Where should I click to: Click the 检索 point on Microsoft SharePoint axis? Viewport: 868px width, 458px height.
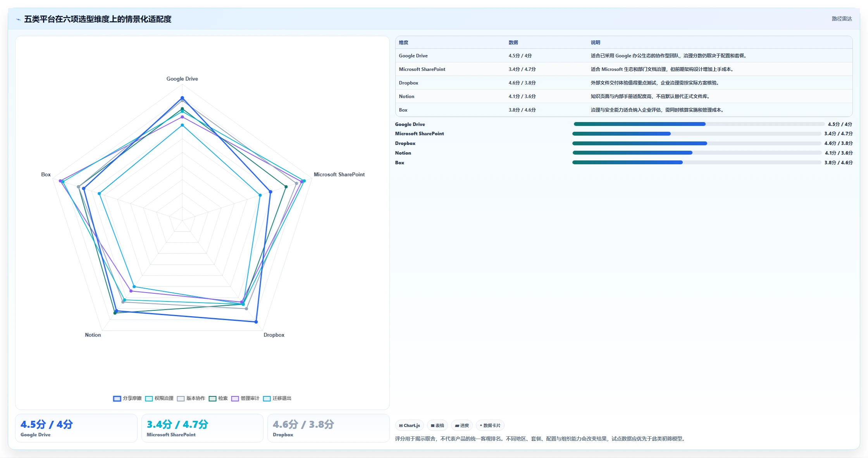pos(286,187)
